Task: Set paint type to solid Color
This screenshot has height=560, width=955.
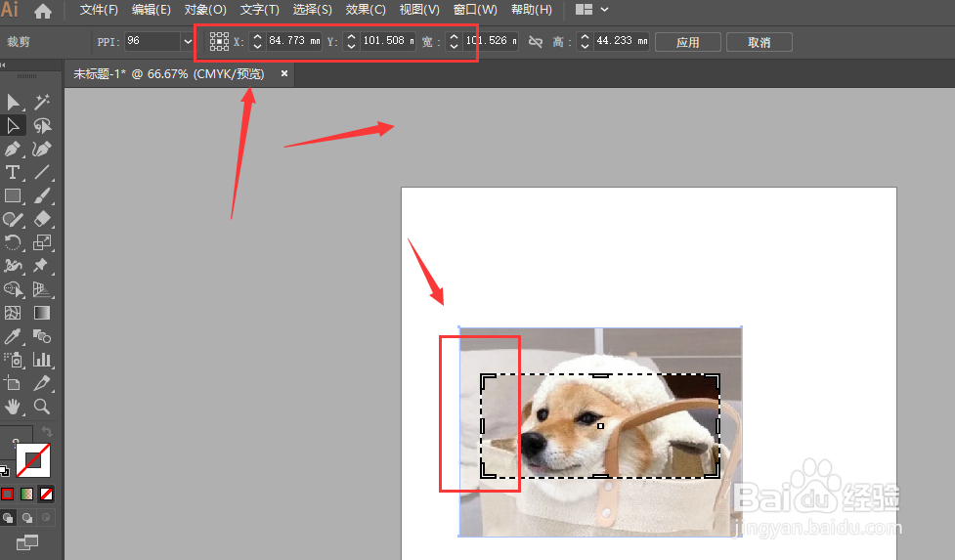Action: pos(7,495)
